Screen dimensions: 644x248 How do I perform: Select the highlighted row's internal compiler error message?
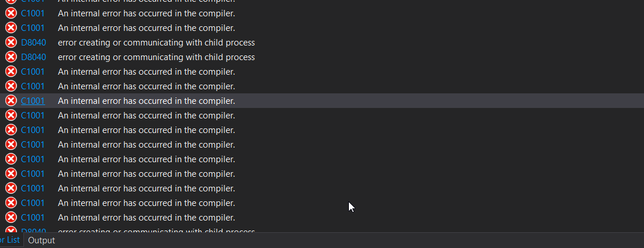click(146, 101)
